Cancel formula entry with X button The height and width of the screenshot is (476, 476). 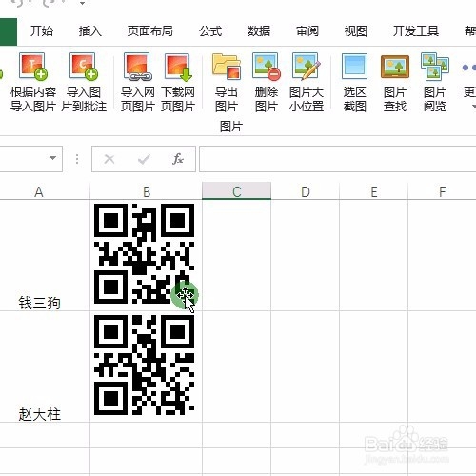[x=109, y=159]
